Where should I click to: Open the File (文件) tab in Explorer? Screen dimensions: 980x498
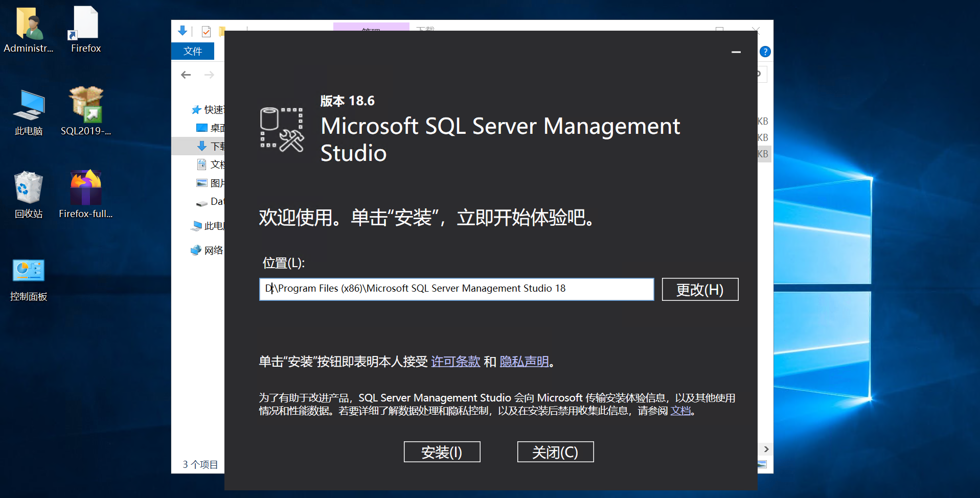pyautogui.click(x=193, y=51)
